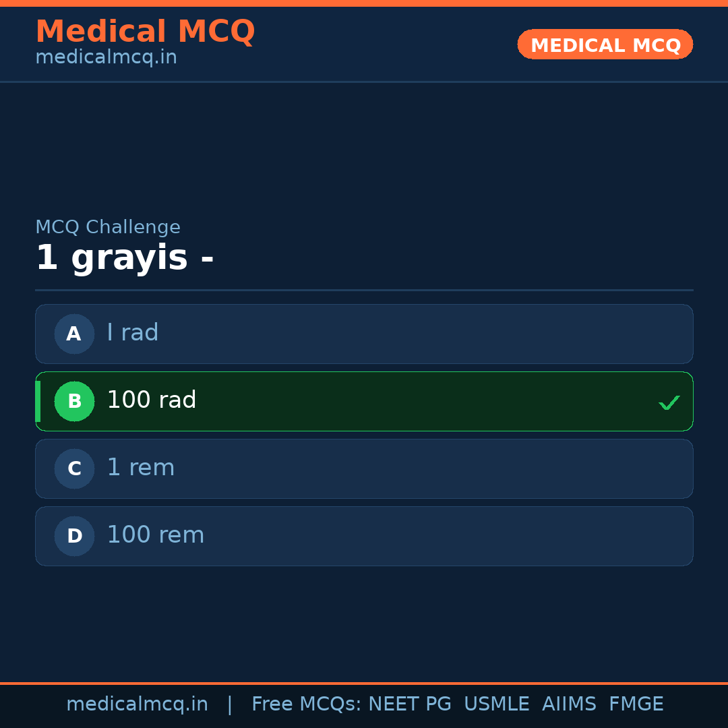Open the USMLE section in footer
The height and width of the screenshot is (728, 728).
[497, 703]
